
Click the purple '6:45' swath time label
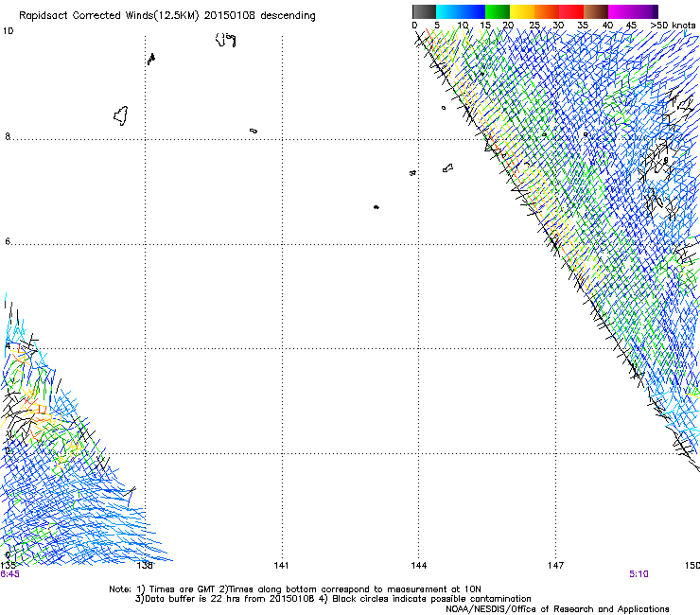coord(9,574)
